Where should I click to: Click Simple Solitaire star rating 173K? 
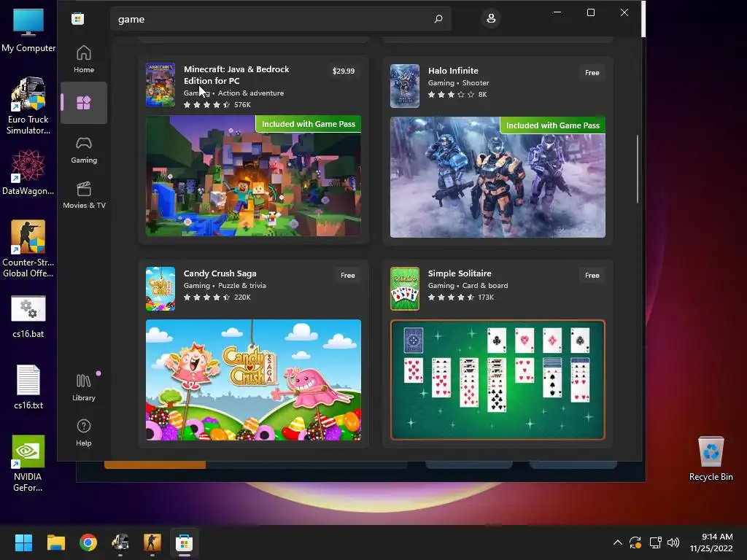[x=461, y=297]
